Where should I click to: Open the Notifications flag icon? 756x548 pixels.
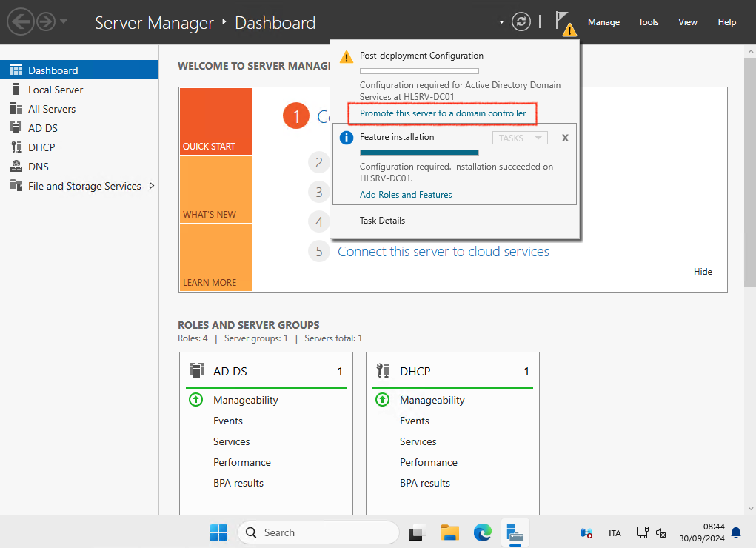(564, 22)
